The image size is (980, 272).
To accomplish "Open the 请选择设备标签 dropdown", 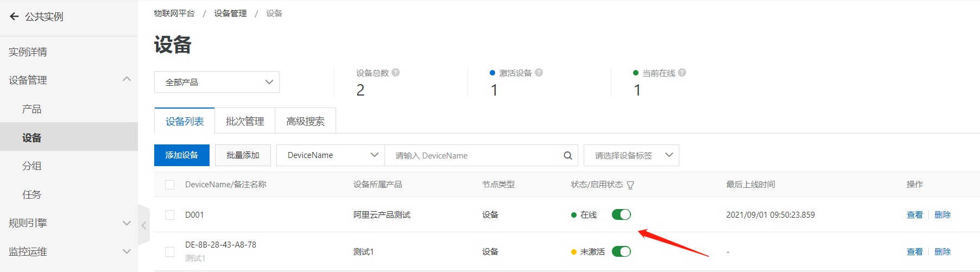I will tap(631, 155).
